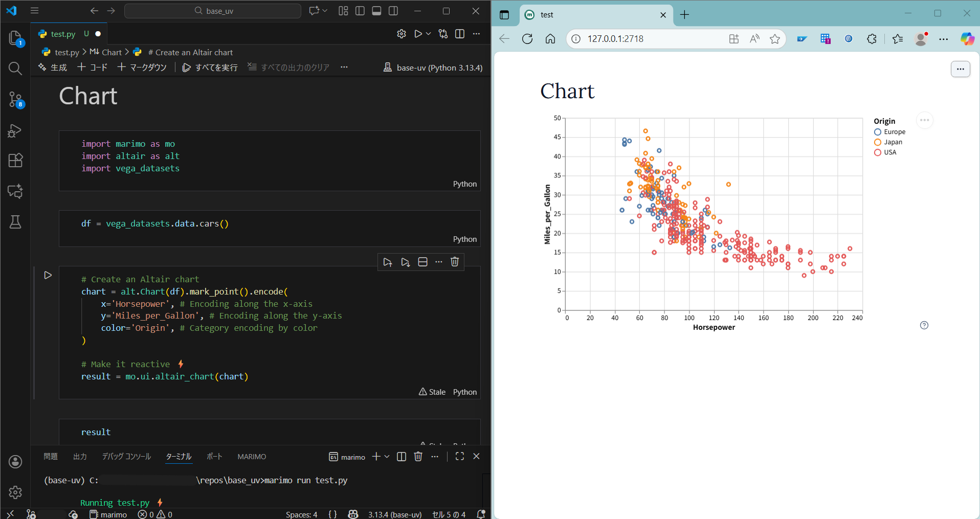Switch to the デバッグ コンソール tab
This screenshot has height=519, width=980.
tap(126, 457)
